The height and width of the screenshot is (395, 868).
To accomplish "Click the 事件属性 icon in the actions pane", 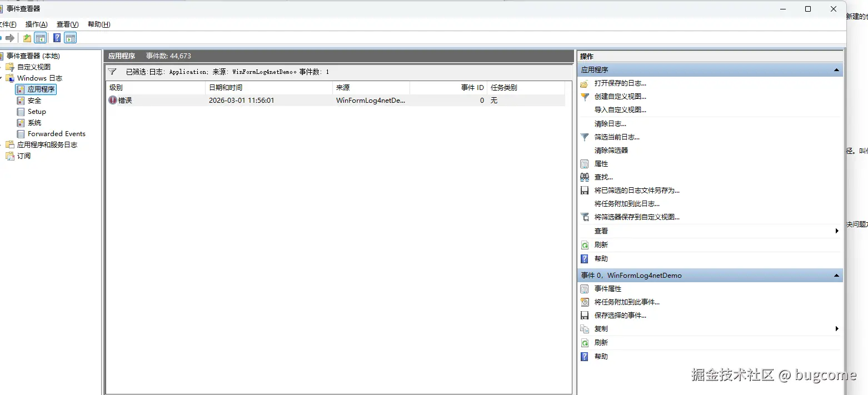I will point(584,289).
